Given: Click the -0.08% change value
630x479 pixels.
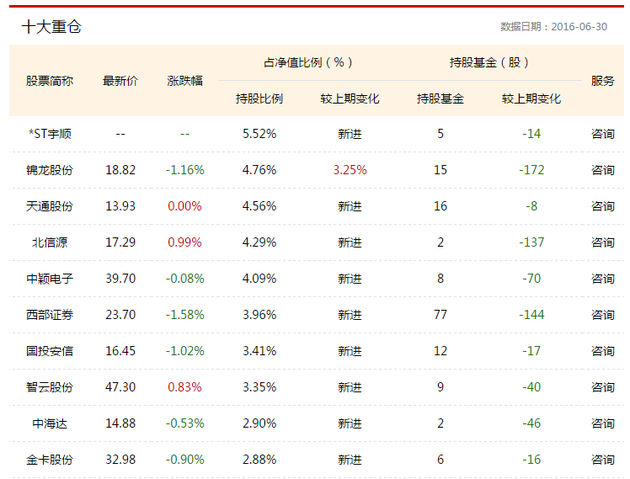Looking at the screenshot, I should point(185,278).
